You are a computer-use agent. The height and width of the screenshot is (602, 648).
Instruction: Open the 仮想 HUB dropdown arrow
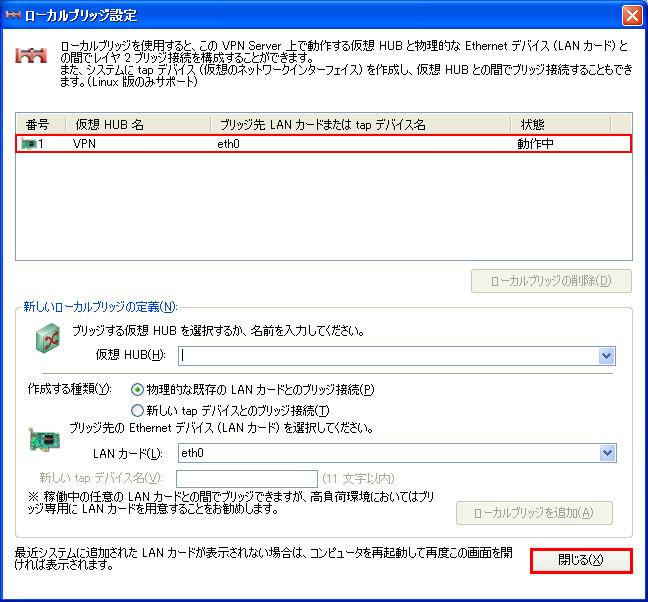click(x=606, y=356)
